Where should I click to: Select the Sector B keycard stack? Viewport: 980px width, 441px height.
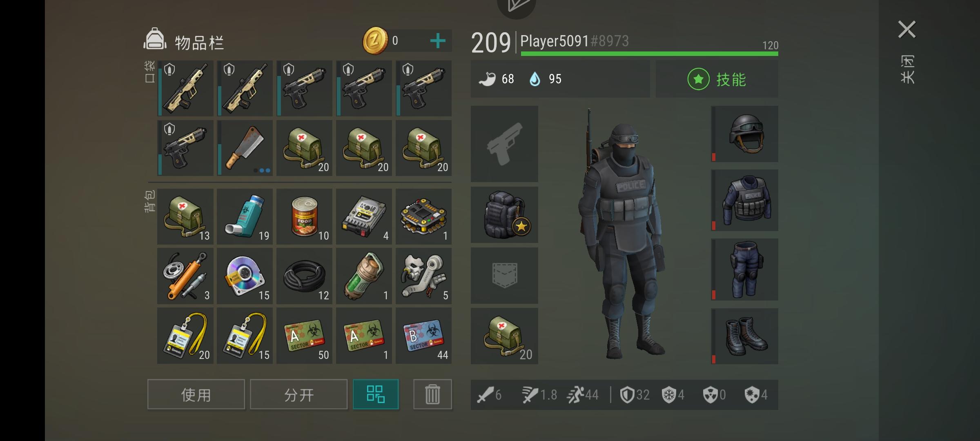click(x=424, y=336)
